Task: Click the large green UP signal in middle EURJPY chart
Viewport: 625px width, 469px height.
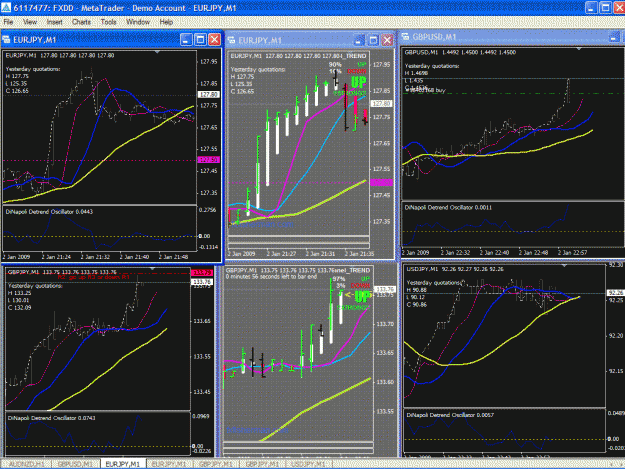Action: (x=358, y=82)
